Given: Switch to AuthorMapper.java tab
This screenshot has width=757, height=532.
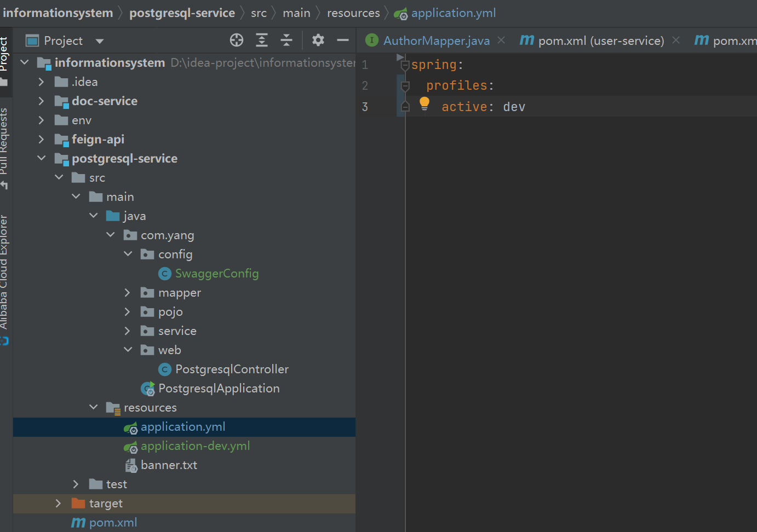Looking at the screenshot, I should pyautogui.click(x=436, y=41).
